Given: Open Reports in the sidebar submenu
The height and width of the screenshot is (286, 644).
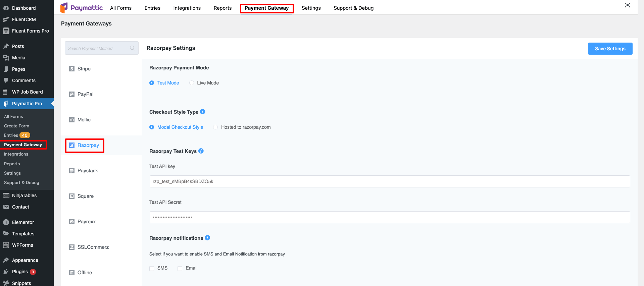Looking at the screenshot, I should click(x=12, y=164).
